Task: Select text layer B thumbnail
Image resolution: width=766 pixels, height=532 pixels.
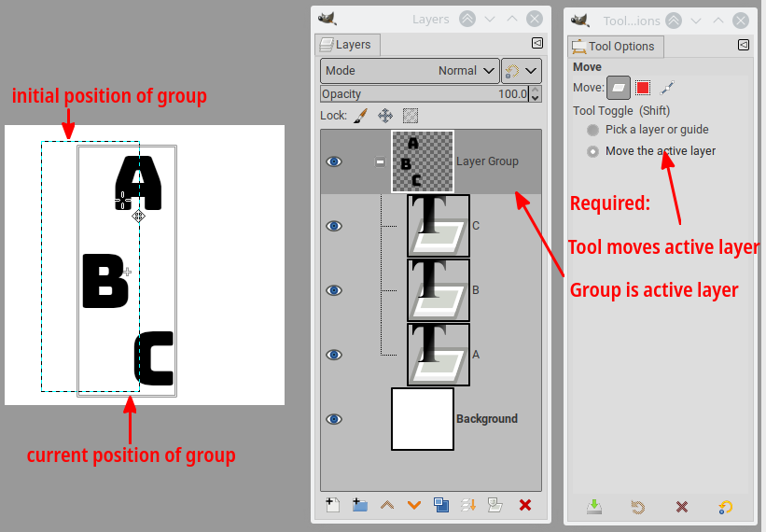Action: coord(439,290)
